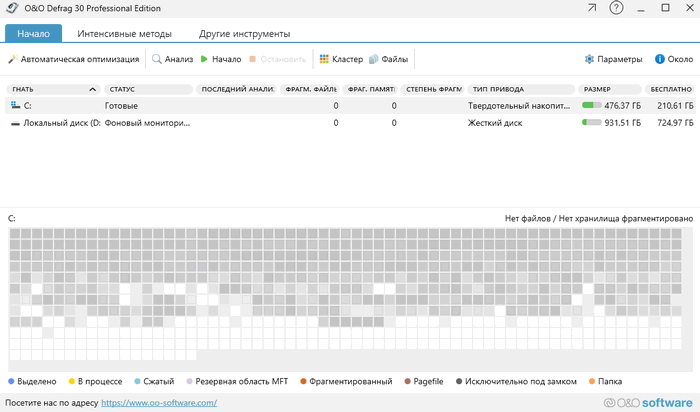Open help via the question mark icon
700x412 pixels.
point(616,8)
